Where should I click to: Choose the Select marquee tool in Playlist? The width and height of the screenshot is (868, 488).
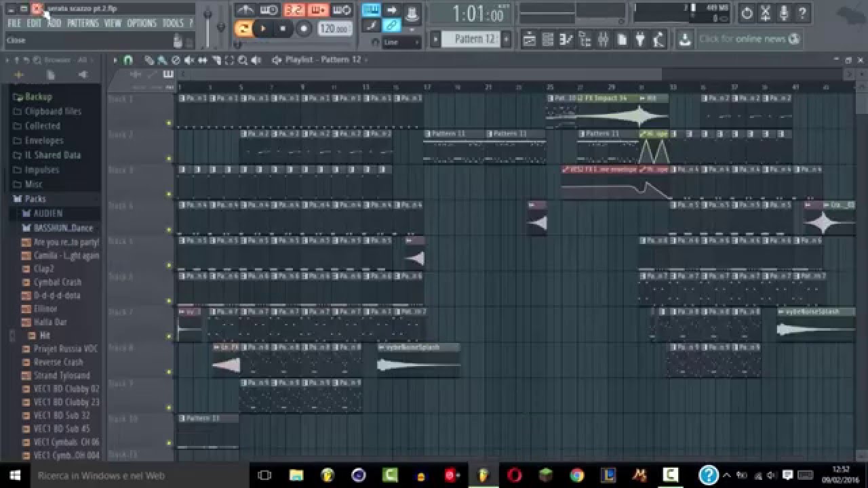pyautogui.click(x=229, y=60)
